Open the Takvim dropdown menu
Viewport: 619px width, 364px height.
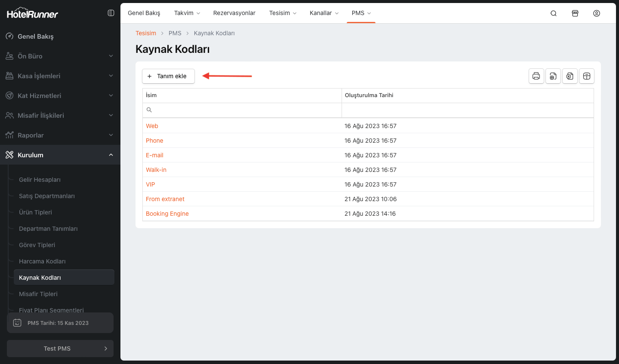pyautogui.click(x=187, y=13)
